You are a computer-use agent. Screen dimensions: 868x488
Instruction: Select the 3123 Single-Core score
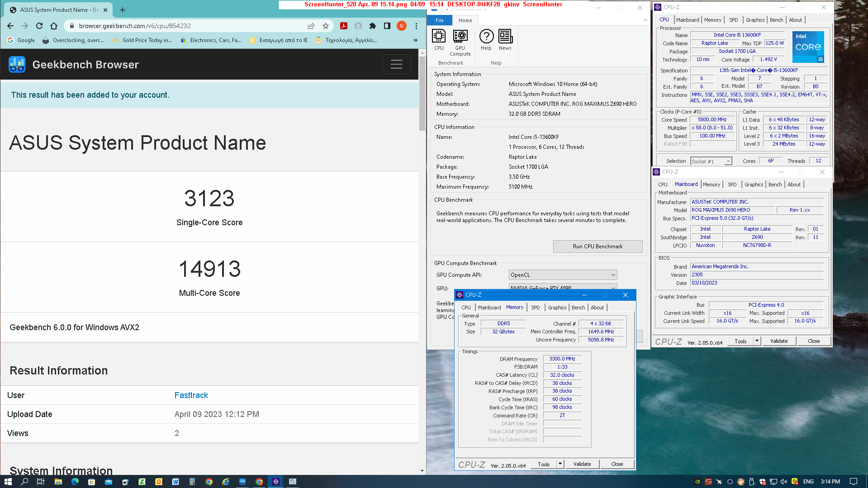[x=209, y=199]
